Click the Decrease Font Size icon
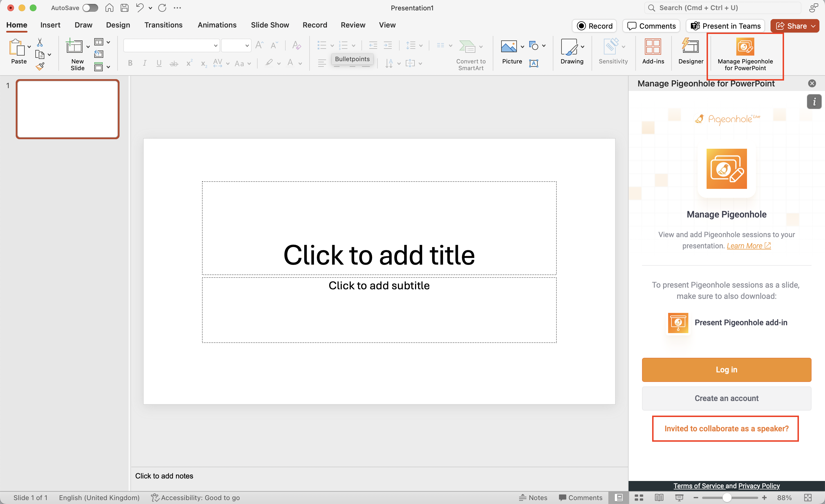Viewport: 825px width, 504px height. (274, 45)
